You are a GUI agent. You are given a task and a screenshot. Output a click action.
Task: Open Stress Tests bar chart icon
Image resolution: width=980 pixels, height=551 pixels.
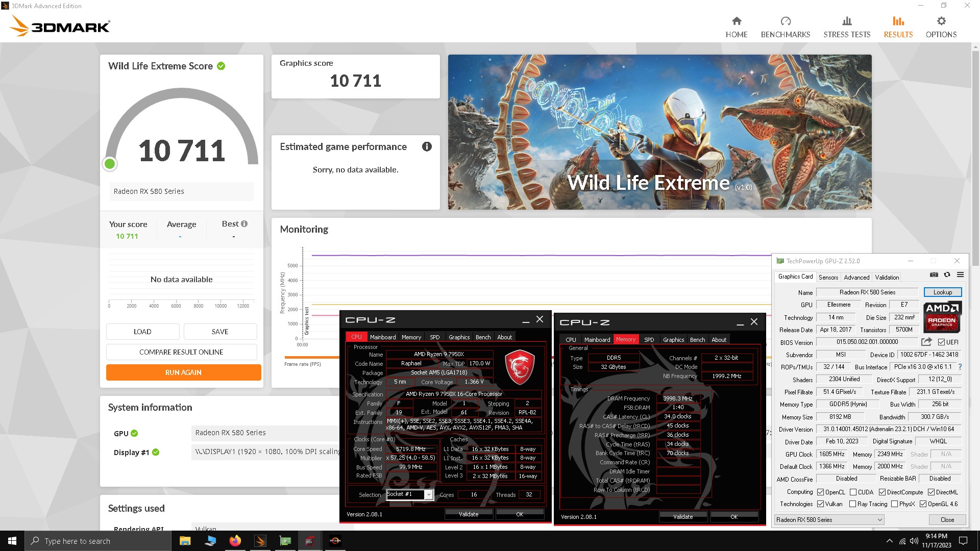tap(847, 21)
